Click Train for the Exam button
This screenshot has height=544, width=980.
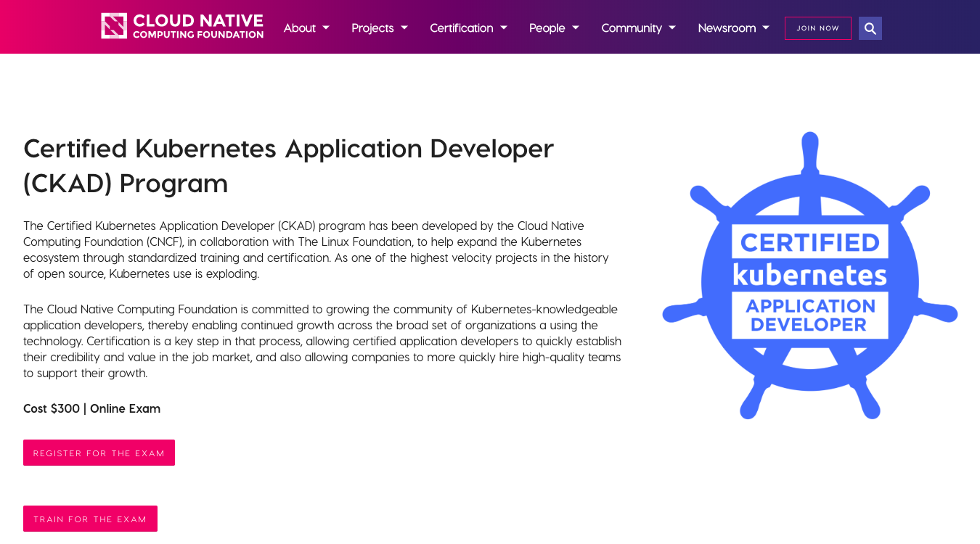coord(90,519)
